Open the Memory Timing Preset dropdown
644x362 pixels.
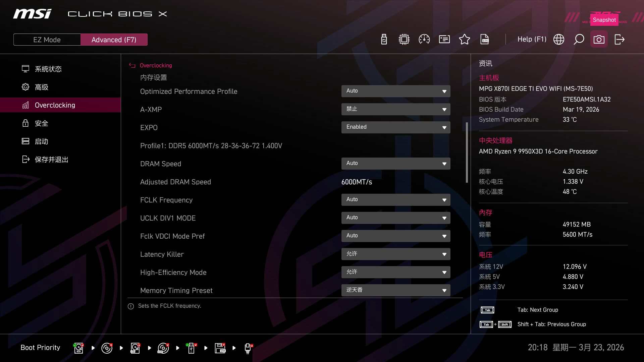click(x=396, y=290)
